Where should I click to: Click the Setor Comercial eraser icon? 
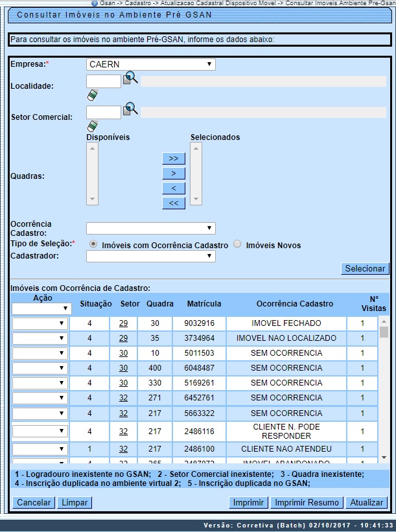[92, 126]
